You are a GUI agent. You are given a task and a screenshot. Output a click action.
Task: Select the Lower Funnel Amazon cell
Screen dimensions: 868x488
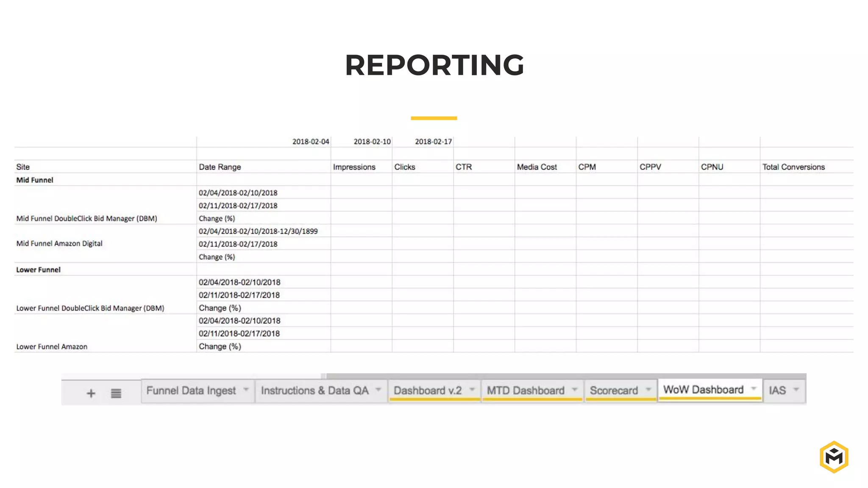tap(106, 333)
